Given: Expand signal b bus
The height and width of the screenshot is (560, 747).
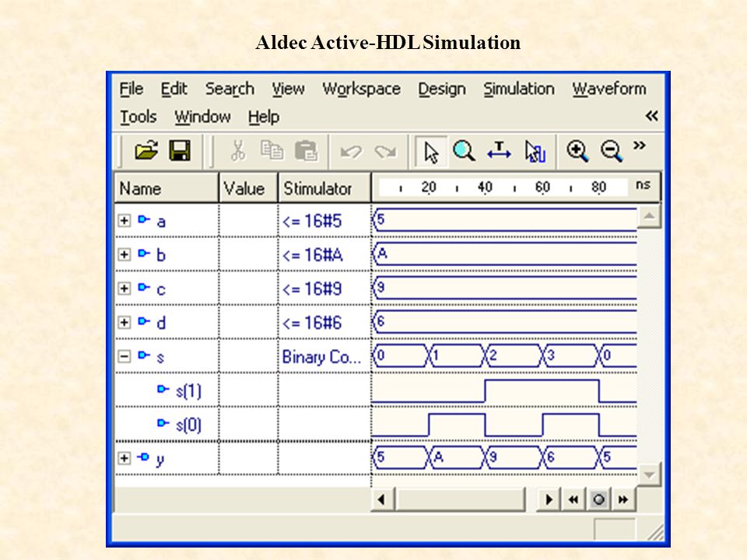Looking at the screenshot, I should 124,254.
